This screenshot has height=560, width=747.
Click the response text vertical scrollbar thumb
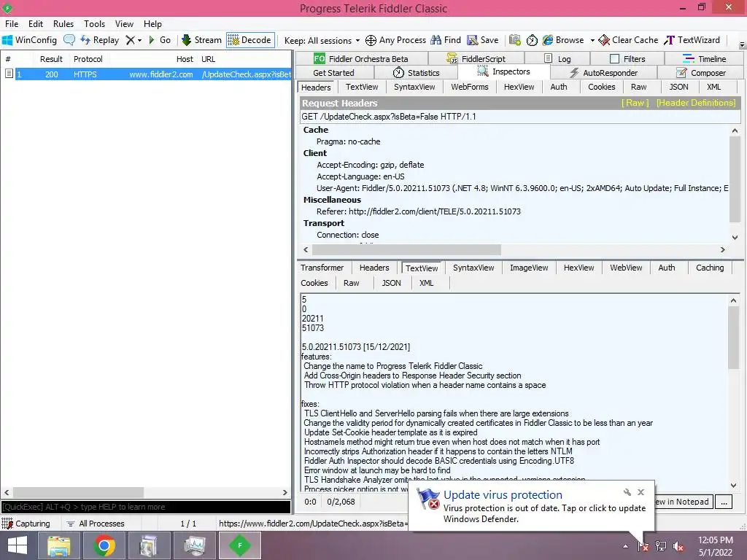tap(733, 338)
